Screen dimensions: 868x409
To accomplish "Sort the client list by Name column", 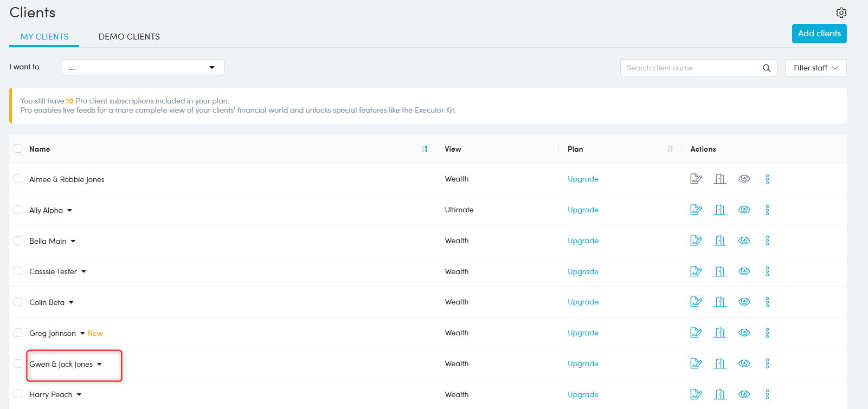I will [425, 149].
